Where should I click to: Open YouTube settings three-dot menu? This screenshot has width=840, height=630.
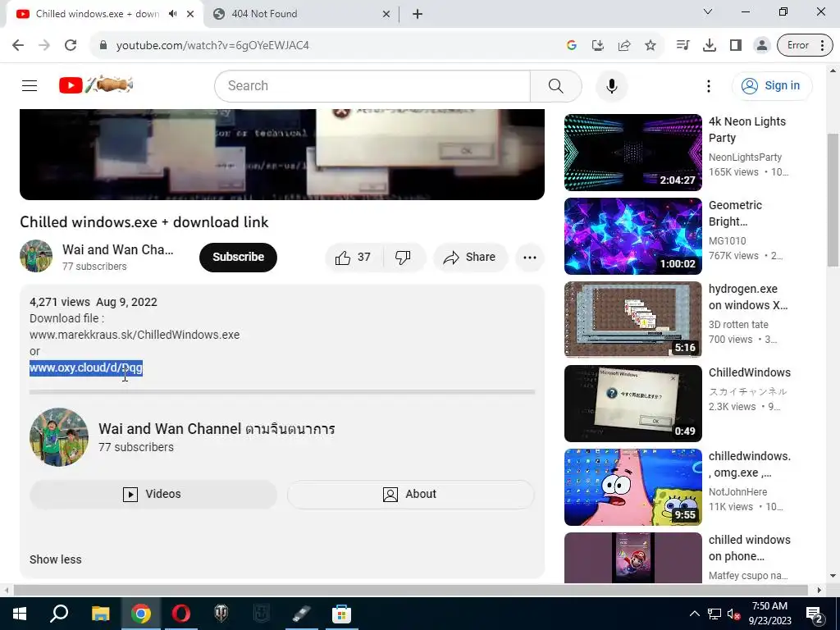[x=708, y=85]
